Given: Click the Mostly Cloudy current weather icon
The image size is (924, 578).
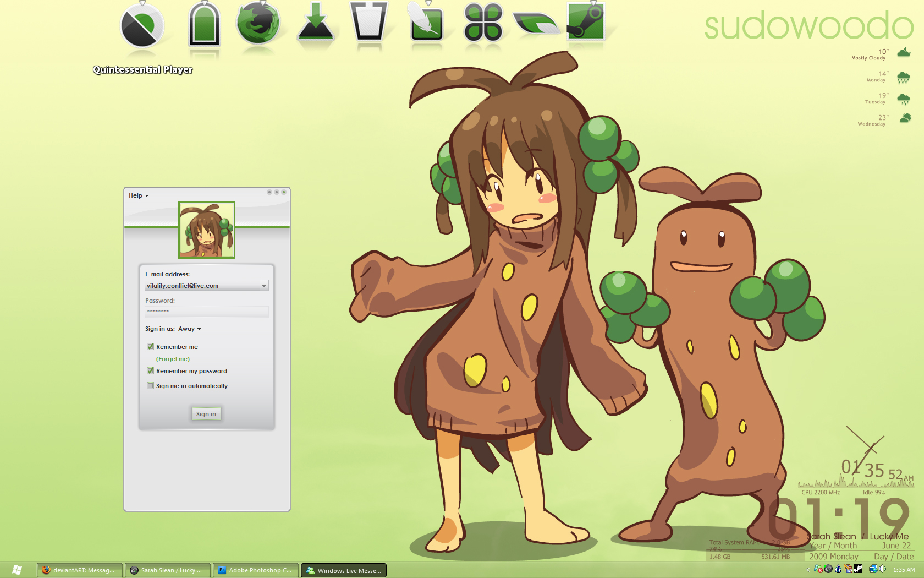Looking at the screenshot, I should [x=904, y=53].
